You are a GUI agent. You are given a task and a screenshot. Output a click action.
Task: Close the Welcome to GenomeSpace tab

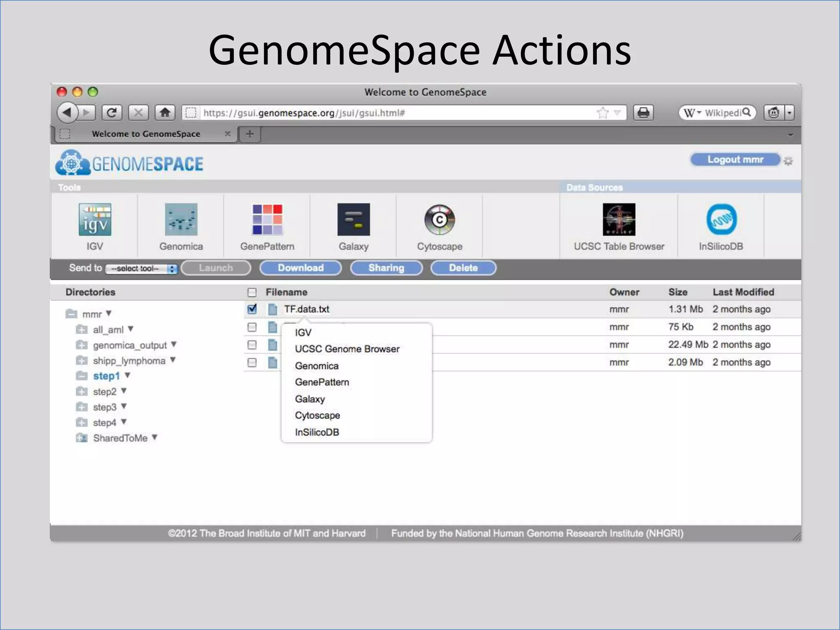tap(228, 134)
